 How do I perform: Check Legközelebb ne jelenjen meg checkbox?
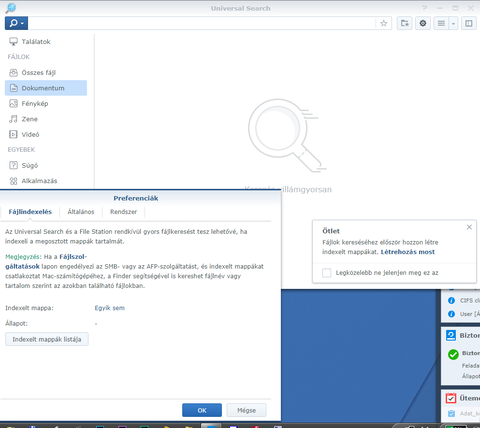(327, 273)
